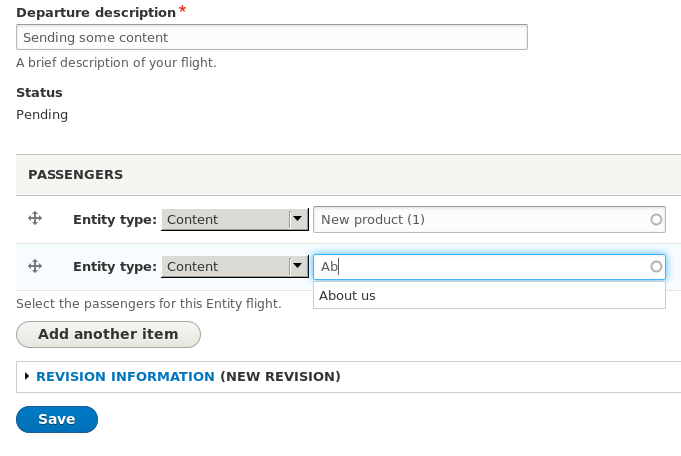
Task: Click the Departure description label
Action: pyautogui.click(x=96, y=13)
